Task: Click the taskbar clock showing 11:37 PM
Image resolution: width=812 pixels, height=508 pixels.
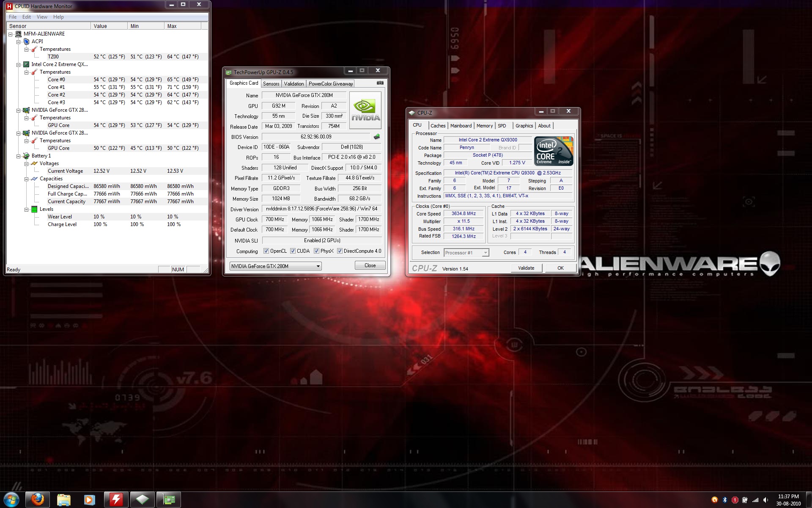Action: pos(788,497)
